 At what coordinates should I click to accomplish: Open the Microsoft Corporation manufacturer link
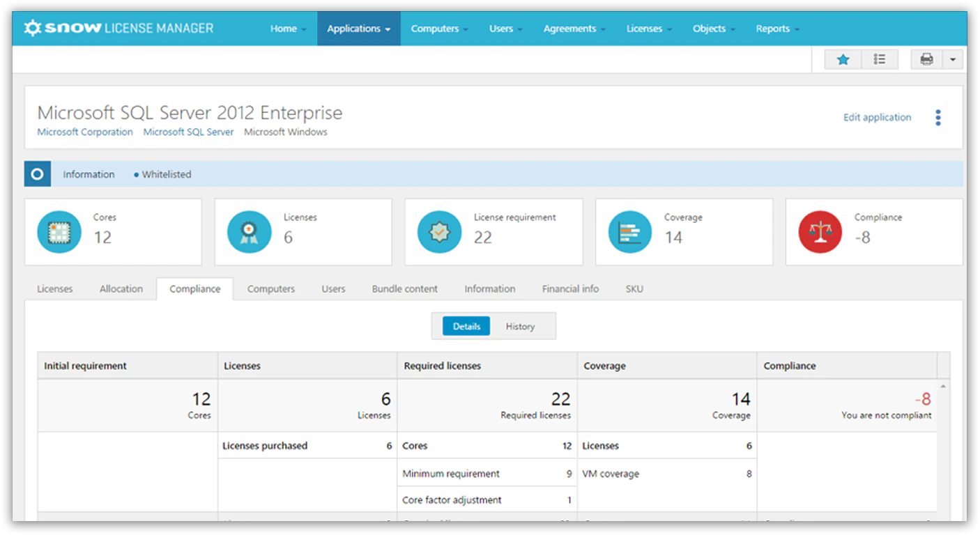coord(84,132)
